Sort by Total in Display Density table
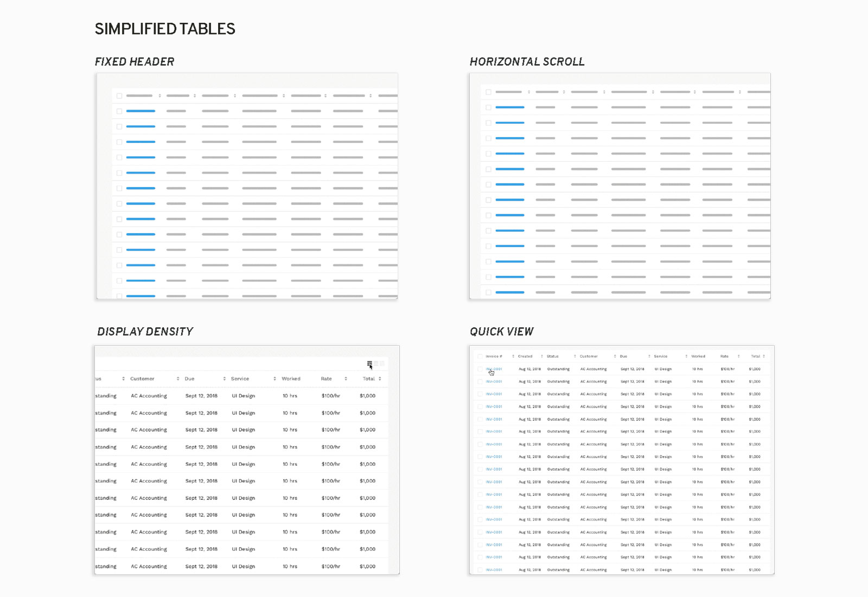868x597 pixels. coord(380,379)
